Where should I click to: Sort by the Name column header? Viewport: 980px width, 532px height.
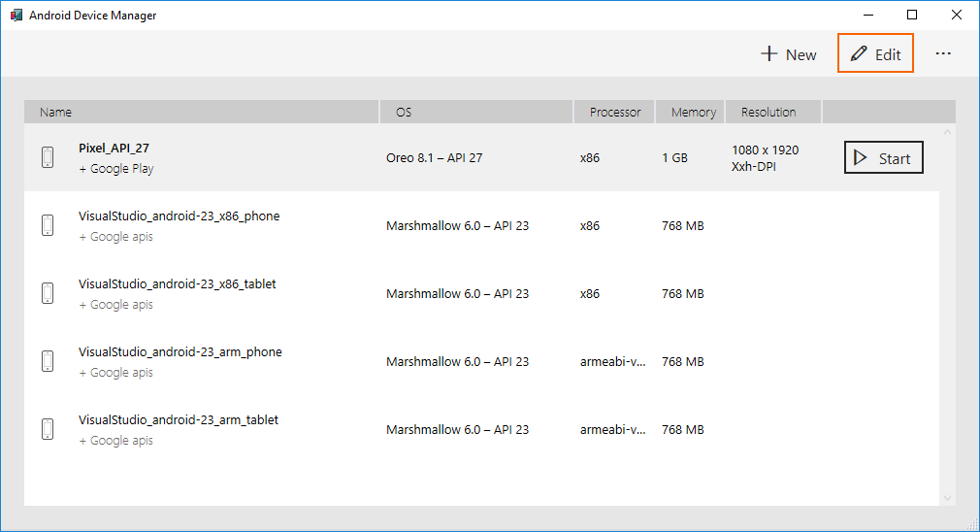201,112
